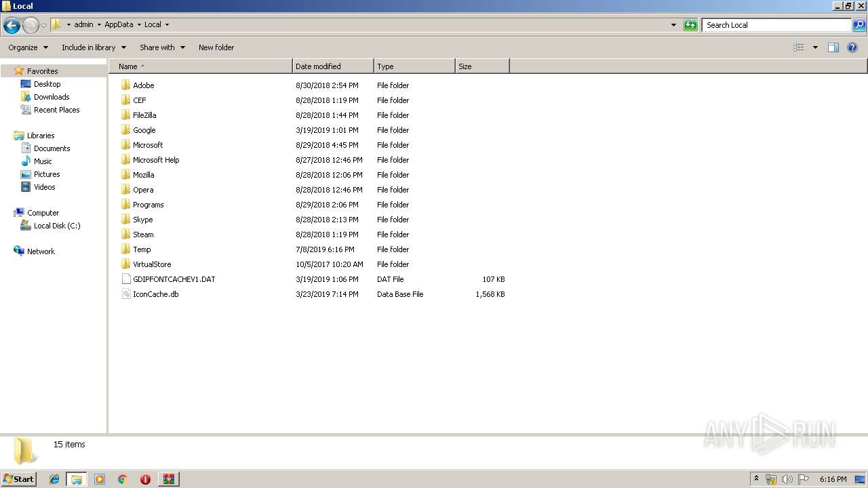The height and width of the screenshot is (488, 868).
Task: Select the FileZilla folder icon
Action: [125, 115]
